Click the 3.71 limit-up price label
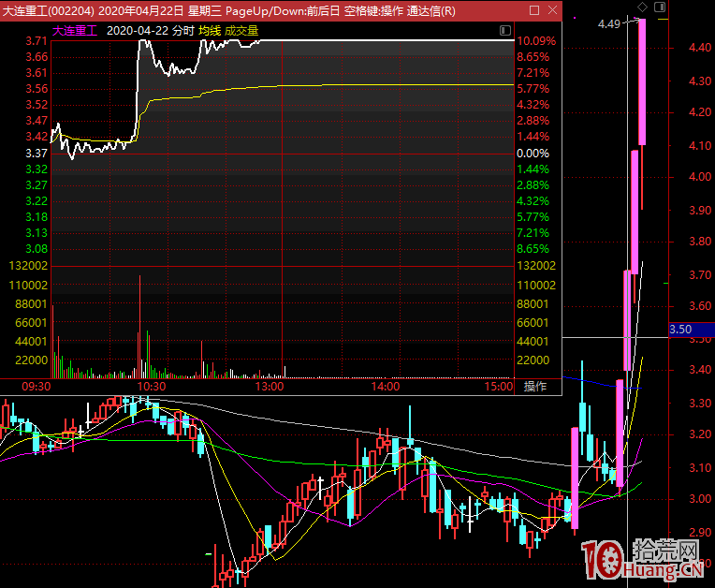715x588 pixels. tap(36, 41)
